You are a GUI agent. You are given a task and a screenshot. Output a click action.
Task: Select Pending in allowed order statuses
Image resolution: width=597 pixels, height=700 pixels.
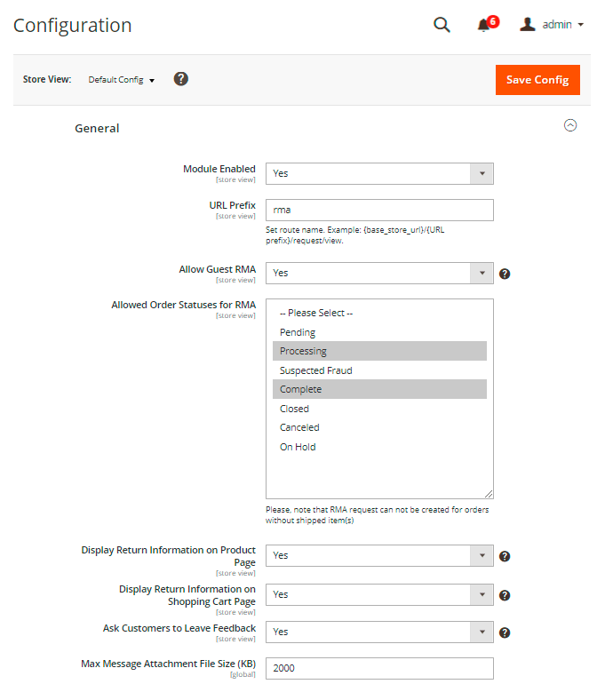pos(298,332)
